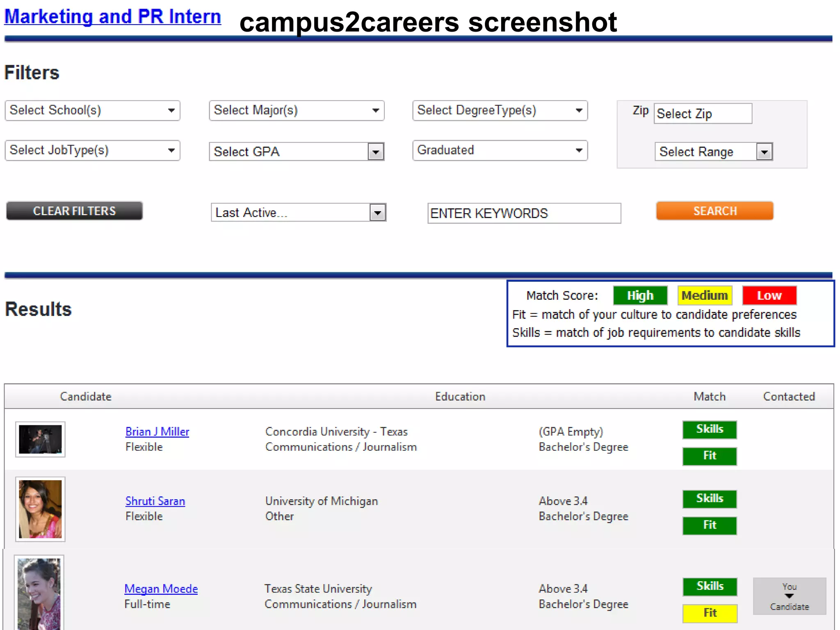
Task: Click the Select Zip input field
Action: [703, 113]
